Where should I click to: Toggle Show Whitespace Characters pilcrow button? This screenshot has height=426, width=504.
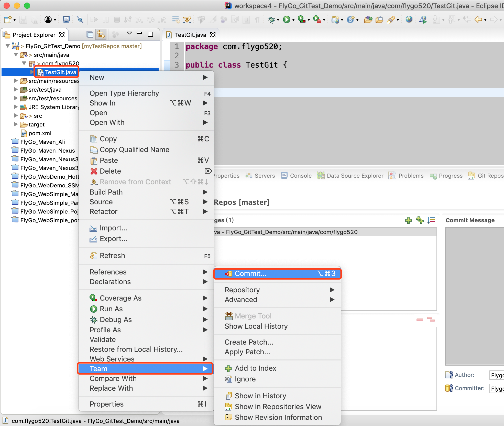(x=257, y=20)
